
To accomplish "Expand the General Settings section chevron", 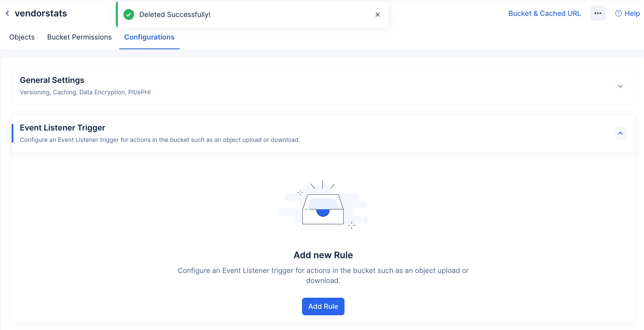I will click(x=620, y=86).
